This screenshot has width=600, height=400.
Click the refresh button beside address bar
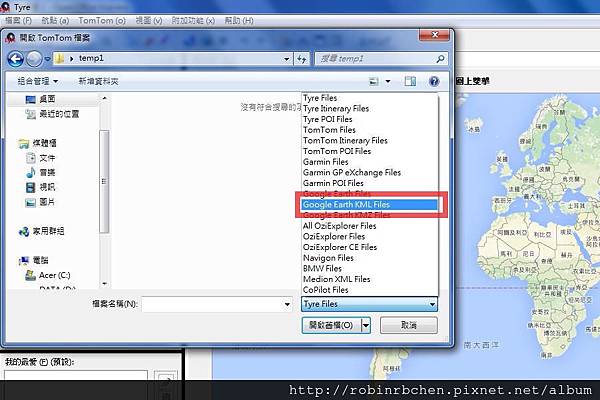tap(302, 59)
